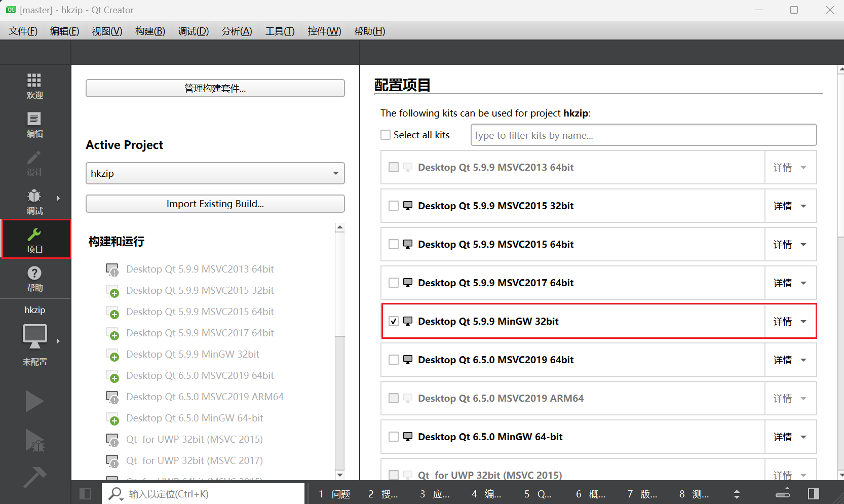Open output pane selector up-down arrows

point(737,494)
